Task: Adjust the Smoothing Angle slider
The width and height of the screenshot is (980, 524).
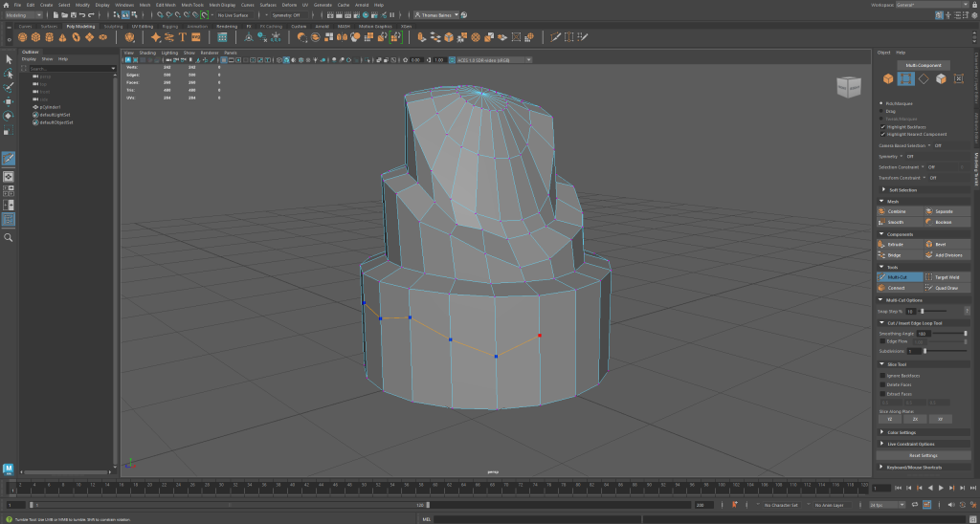Action: 964,334
